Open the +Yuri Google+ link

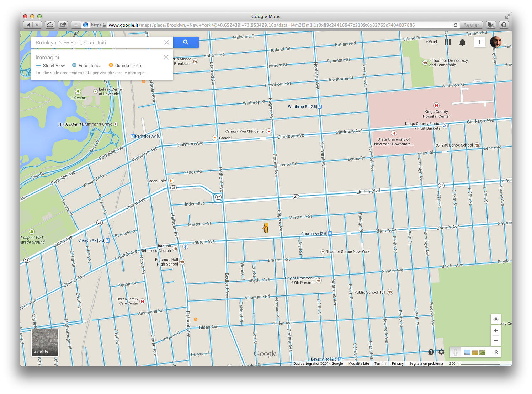[431, 42]
